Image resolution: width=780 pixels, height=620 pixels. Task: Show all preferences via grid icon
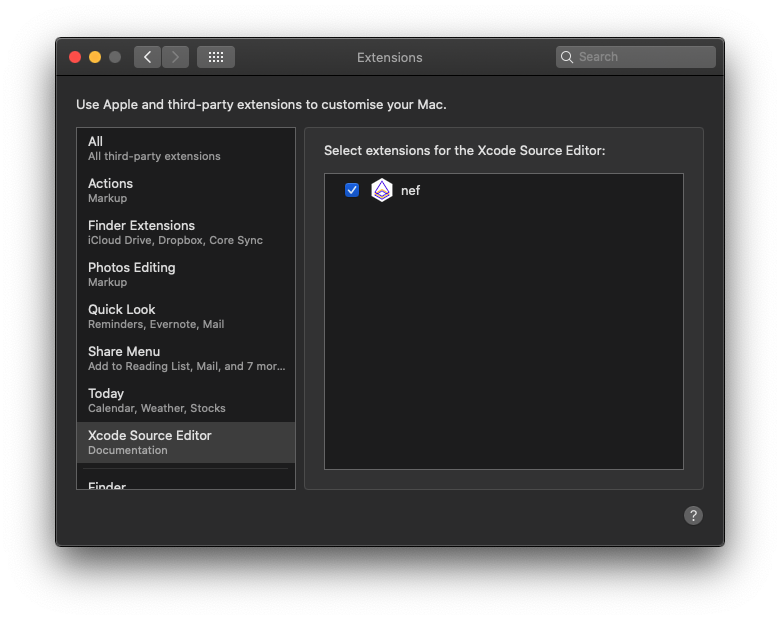click(x=216, y=57)
